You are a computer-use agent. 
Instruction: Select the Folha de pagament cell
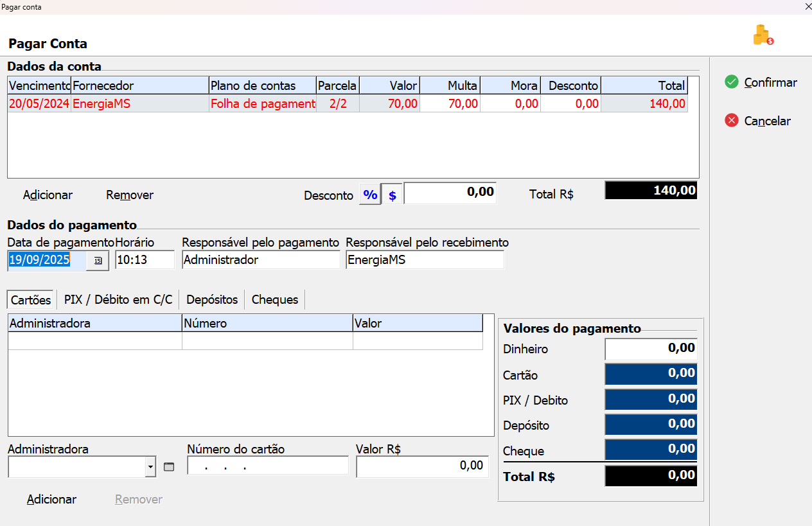(263, 103)
